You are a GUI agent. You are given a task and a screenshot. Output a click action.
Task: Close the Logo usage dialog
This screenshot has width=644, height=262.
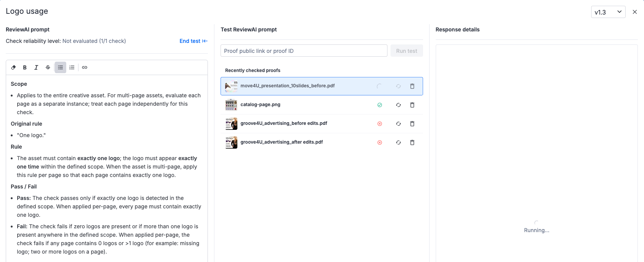(635, 12)
